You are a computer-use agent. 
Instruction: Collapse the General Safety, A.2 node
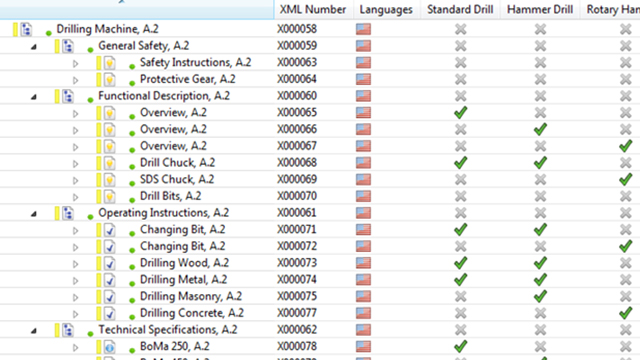tap(34, 47)
